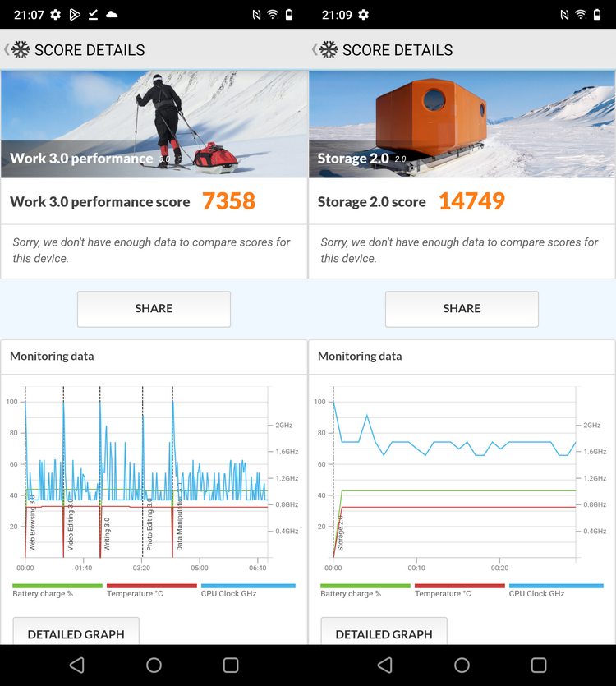Tap the Wi-Fi icon in left status bar

(273, 15)
